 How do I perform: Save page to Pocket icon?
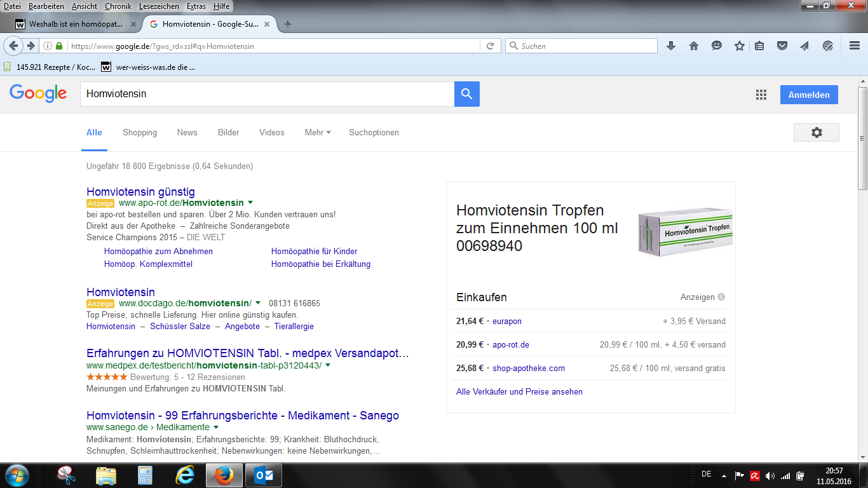[782, 46]
